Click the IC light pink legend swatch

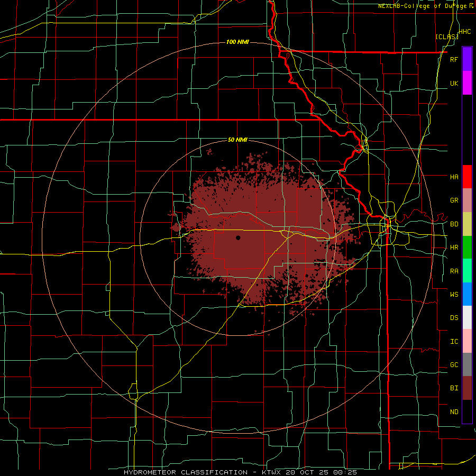(x=467, y=341)
